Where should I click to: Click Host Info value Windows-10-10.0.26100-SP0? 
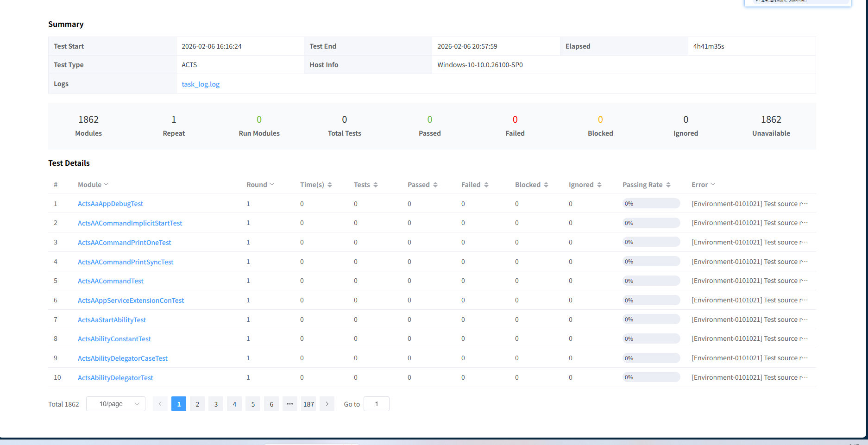click(x=480, y=65)
